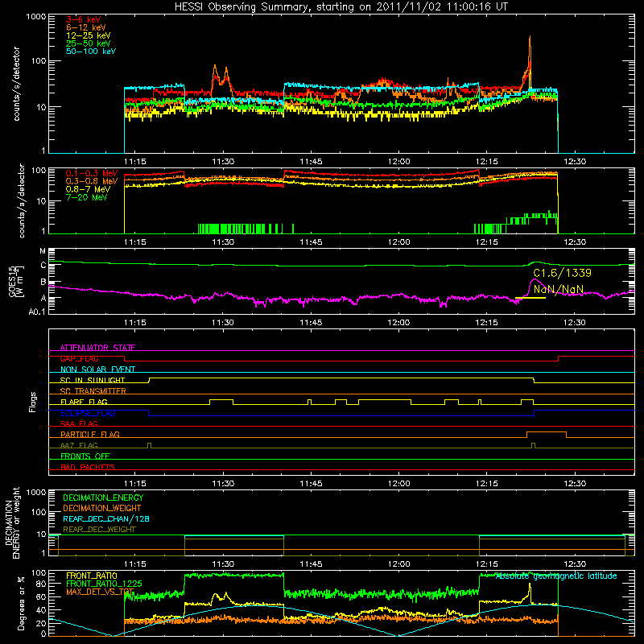This screenshot has width=644, height=644.
Task: Click the C1.6/1339 flare annotation
Action: tap(562, 273)
